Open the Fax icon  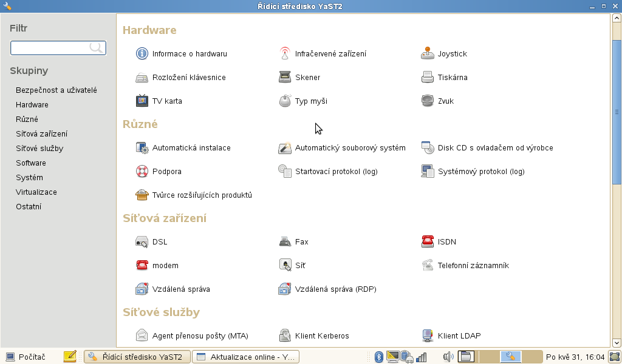285,241
